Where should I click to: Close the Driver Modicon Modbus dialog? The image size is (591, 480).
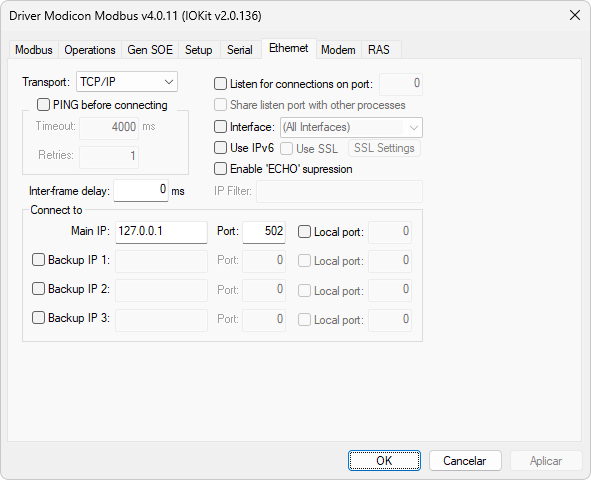[574, 15]
